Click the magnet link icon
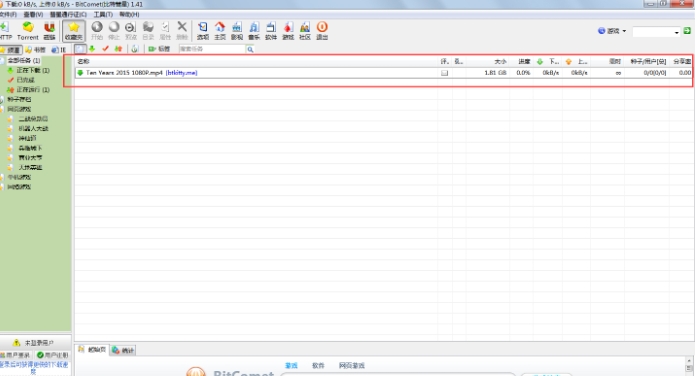697x376 pixels. [x=49, y=31]
